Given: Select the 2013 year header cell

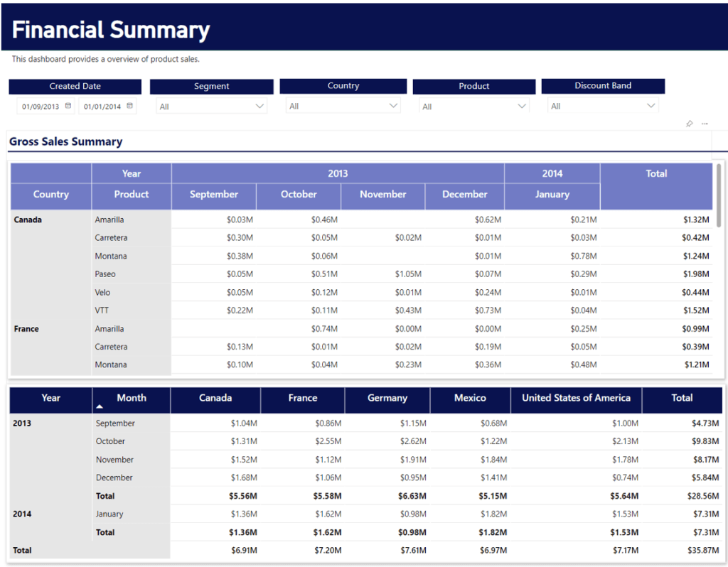Looking at the screenshot, I should tap(338, 173).
